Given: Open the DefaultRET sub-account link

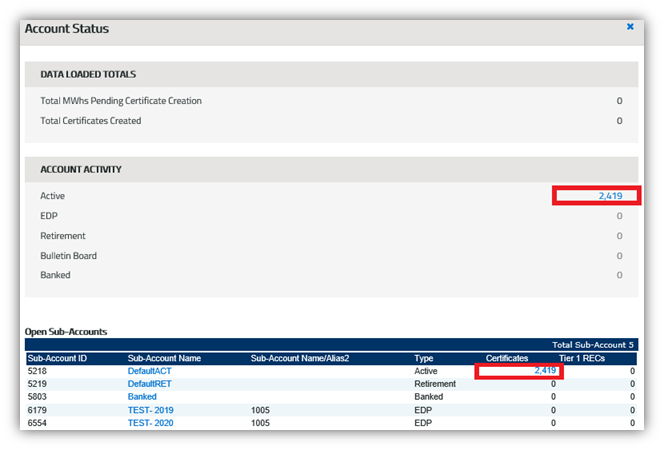Looking at the screenshot, I should click(x=151, y=384).
